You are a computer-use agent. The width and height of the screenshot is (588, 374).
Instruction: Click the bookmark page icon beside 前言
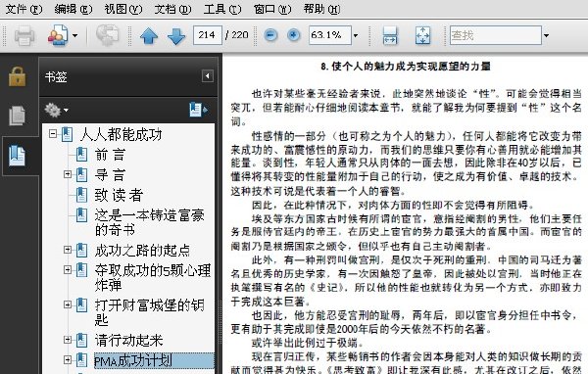click(x=81, y=154)
